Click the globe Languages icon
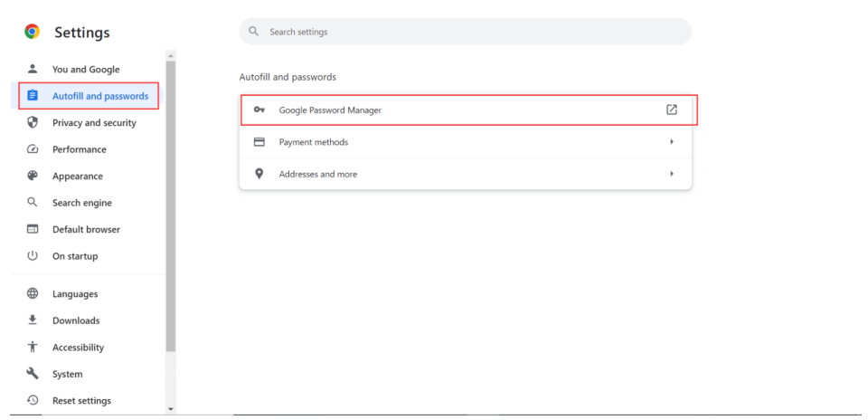Viewport: 868px width, 420px height. 33,293
